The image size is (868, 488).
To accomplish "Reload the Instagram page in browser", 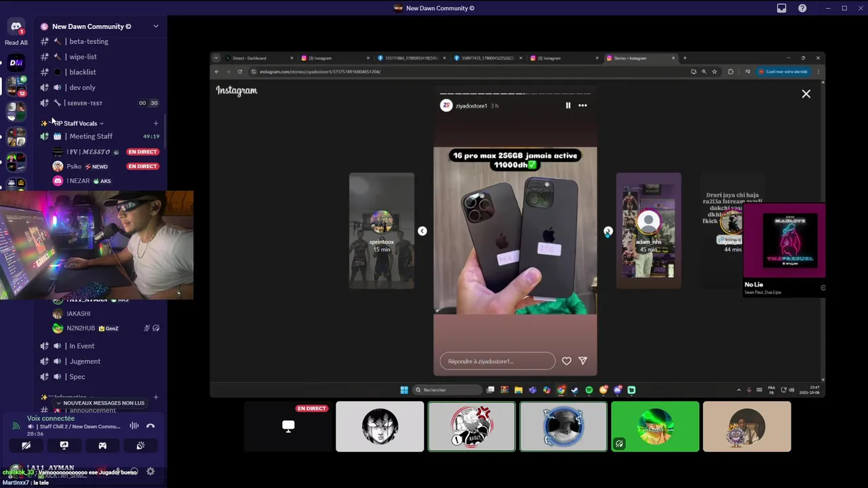I will (239, 71).
